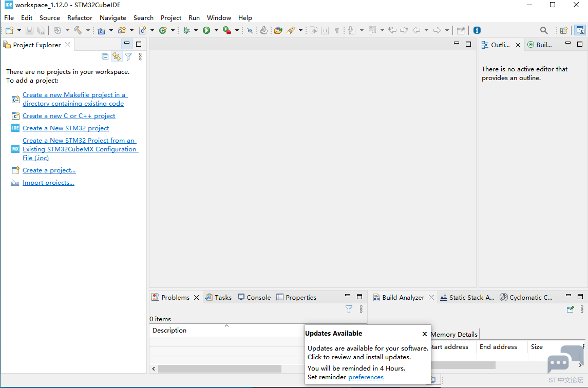Viewport: 588px width, 388px height.
Task: Toggle the Word Wrap toolbar icon
Action: tap(313, 30)
